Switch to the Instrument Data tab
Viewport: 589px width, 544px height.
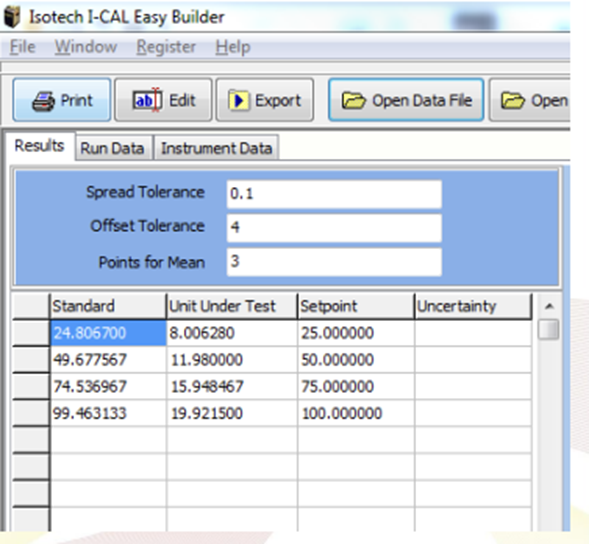(216, 148)
